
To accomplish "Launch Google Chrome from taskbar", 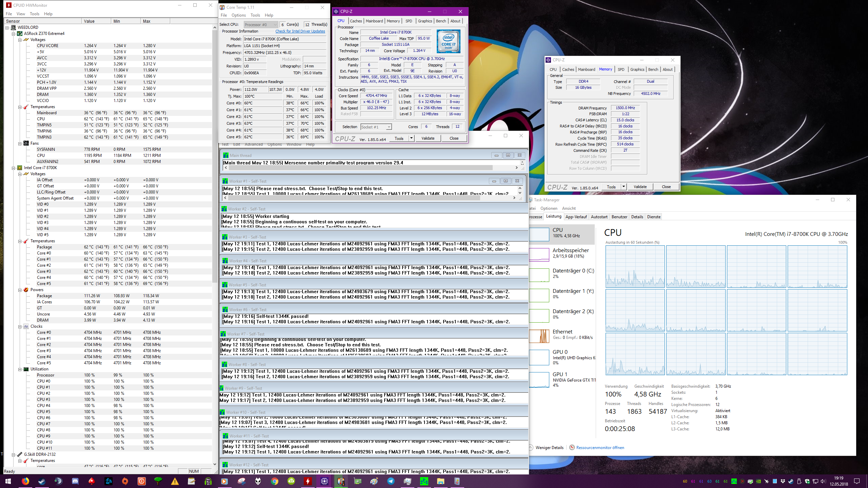I will (x=275, y=481).
